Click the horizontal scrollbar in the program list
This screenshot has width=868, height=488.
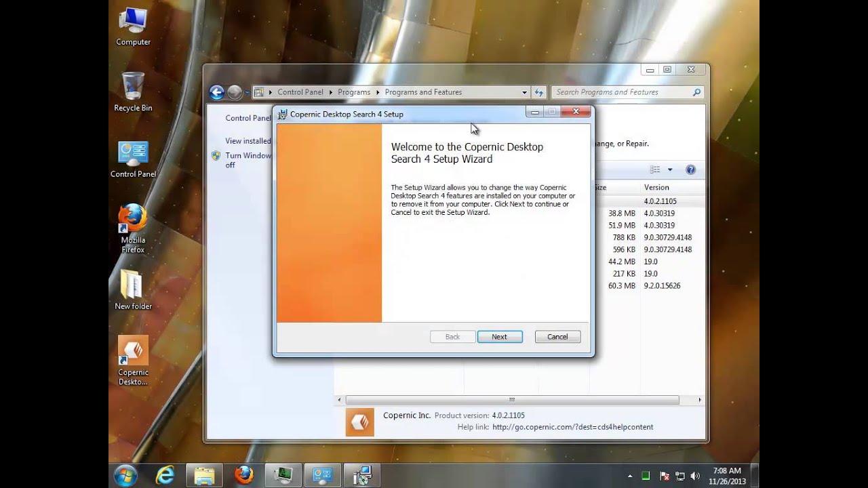512,400
